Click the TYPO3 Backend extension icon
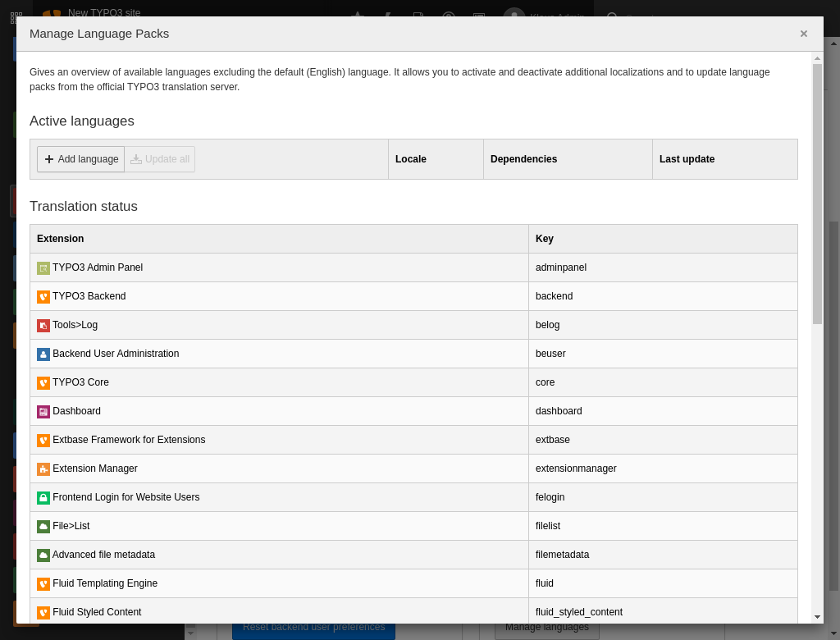Image resolution: width=840 pixels, height=640 pixels. [43, 297]
